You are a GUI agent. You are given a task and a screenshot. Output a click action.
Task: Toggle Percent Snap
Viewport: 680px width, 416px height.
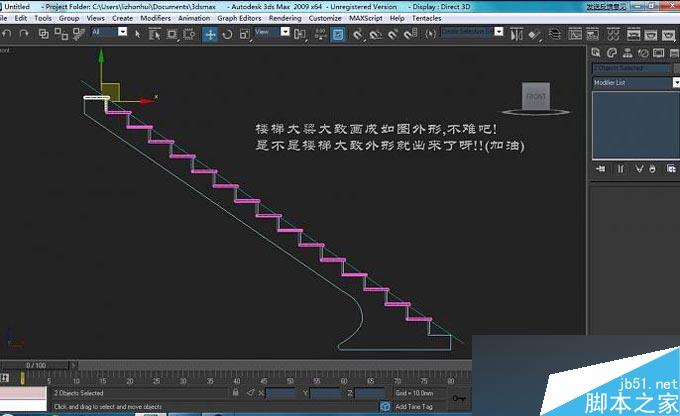(393, 34)
